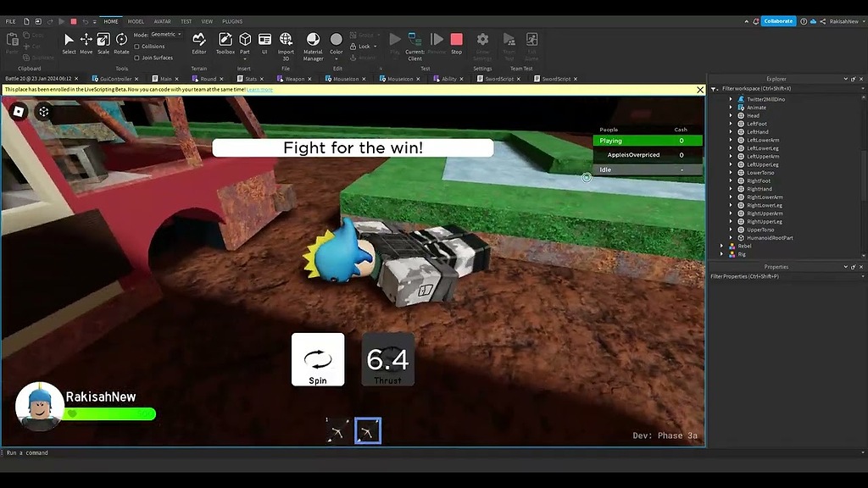This screenshot has width=868, height=488.
Task: Open the SwordScript script tab
Action: (498, 78)
